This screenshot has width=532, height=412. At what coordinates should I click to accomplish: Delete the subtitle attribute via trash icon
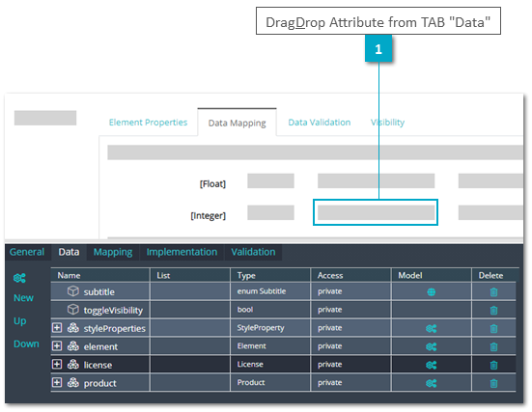pyautogui.click(x=494, y=292)
